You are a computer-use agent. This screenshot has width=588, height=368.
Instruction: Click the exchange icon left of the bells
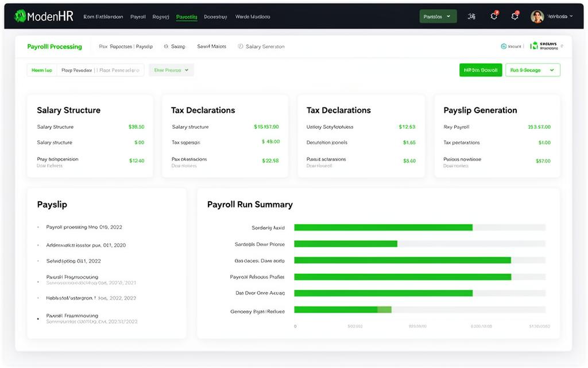[471, 17]
